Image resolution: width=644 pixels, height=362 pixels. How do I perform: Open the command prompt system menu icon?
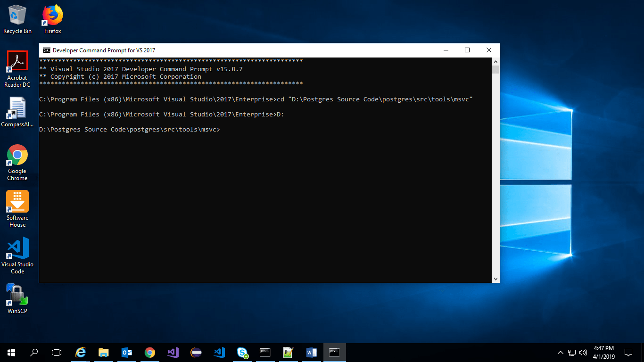(46, 50)
